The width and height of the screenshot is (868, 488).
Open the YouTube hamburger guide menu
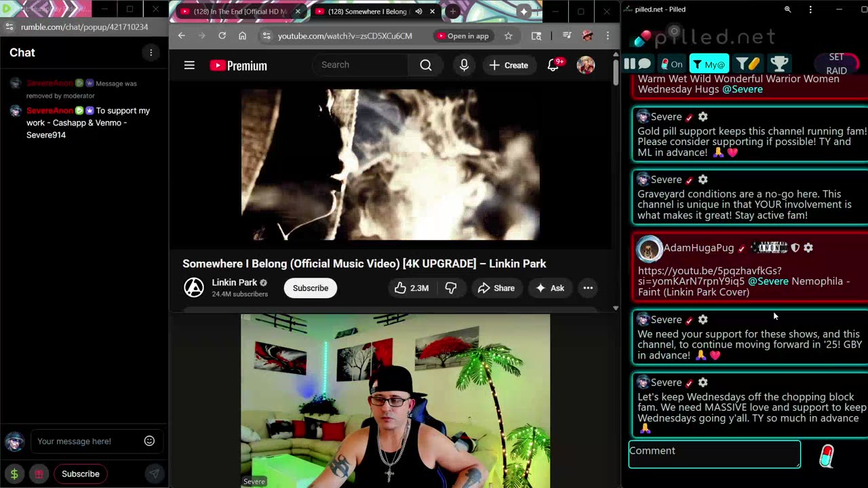189,65
